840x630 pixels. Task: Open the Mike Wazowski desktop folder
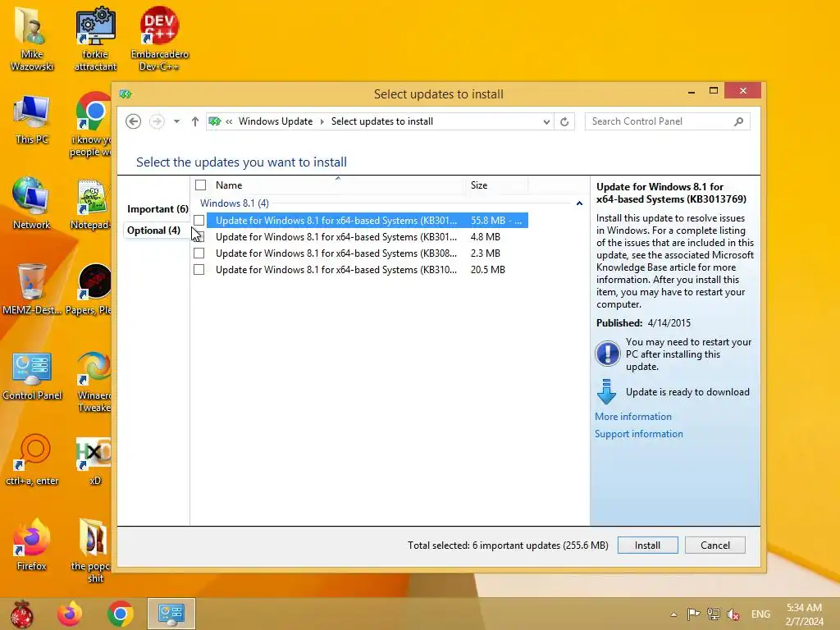(32, 38)
